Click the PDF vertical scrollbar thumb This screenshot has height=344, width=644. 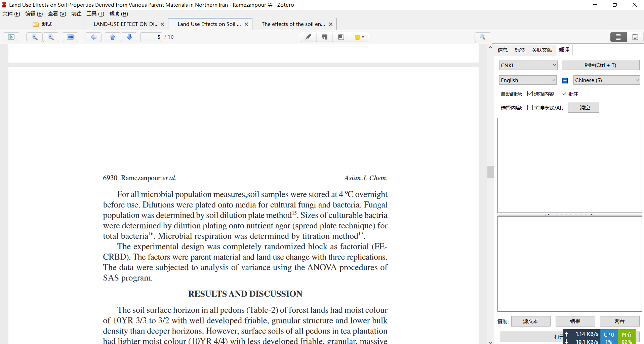[x=490, y=172]
